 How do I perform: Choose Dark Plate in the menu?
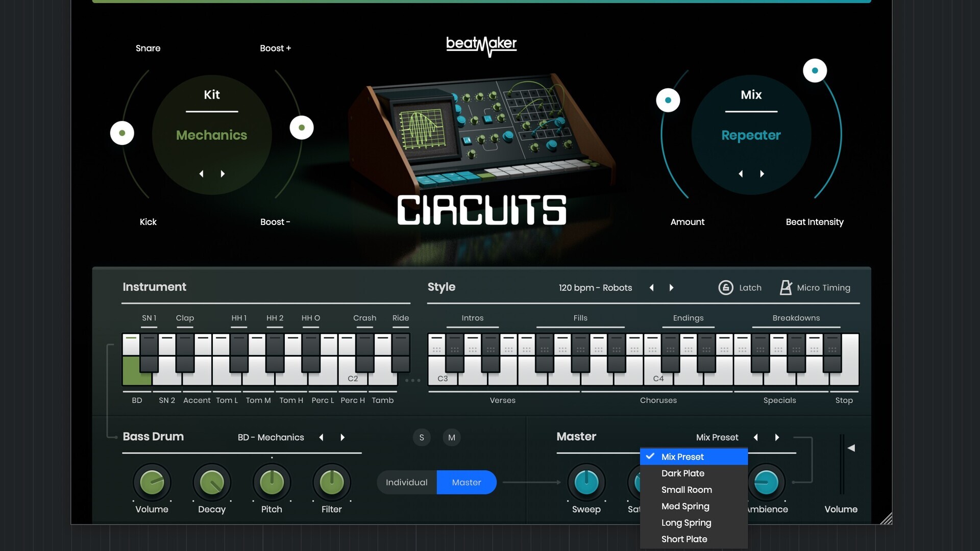click(x=694, y=473)
